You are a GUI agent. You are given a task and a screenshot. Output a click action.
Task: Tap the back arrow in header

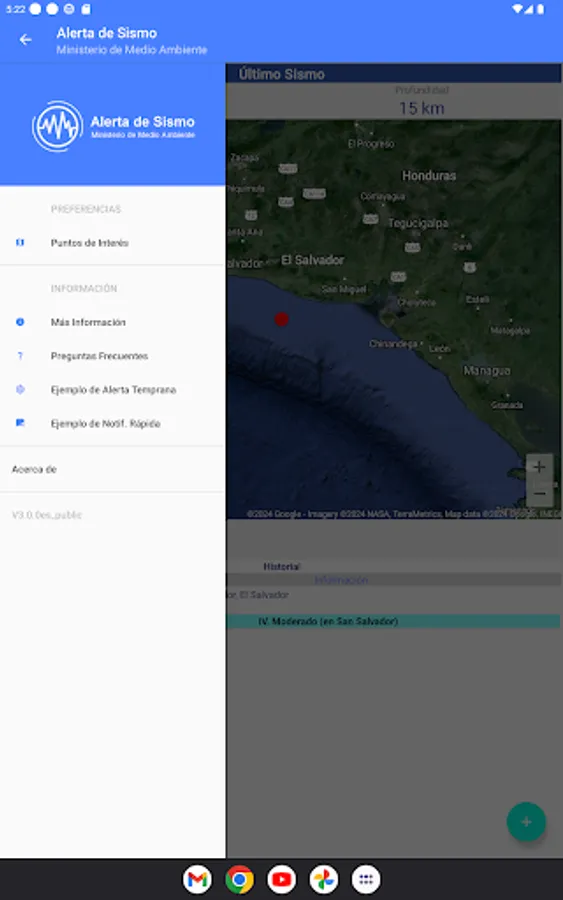(25, 40)
